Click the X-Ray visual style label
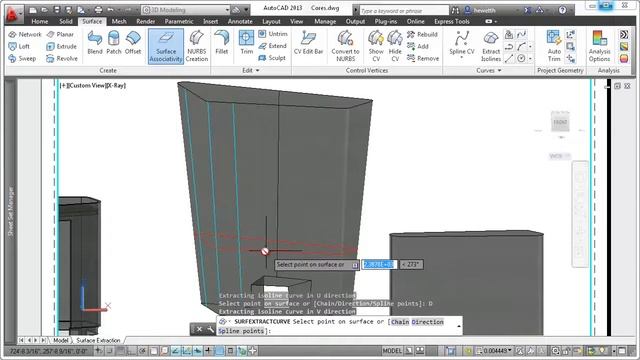640x360 pixels. pos(117,85)
